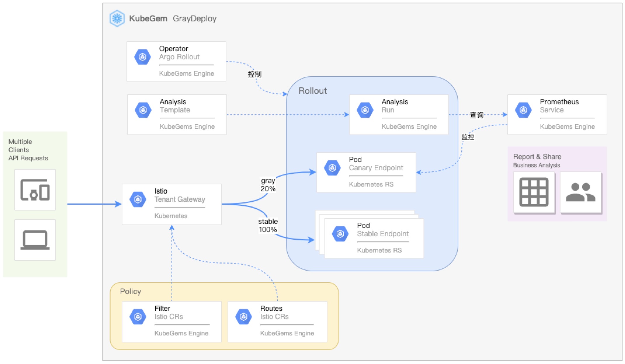Click the Operator Argo Rollout hexagon icon

tap(143, 57)
